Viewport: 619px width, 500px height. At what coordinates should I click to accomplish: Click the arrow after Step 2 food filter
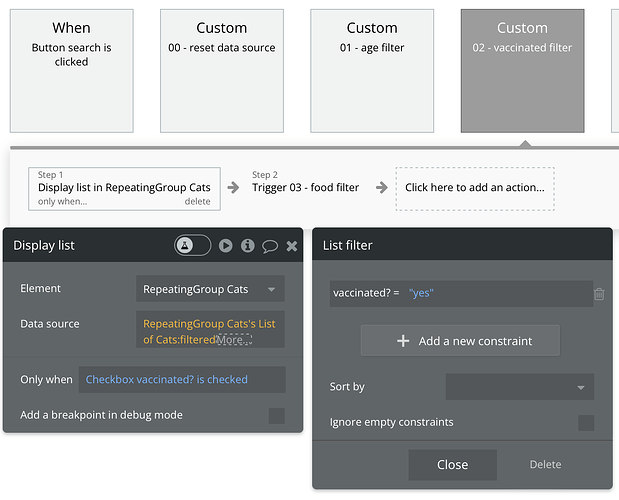[x=381, y=187]
